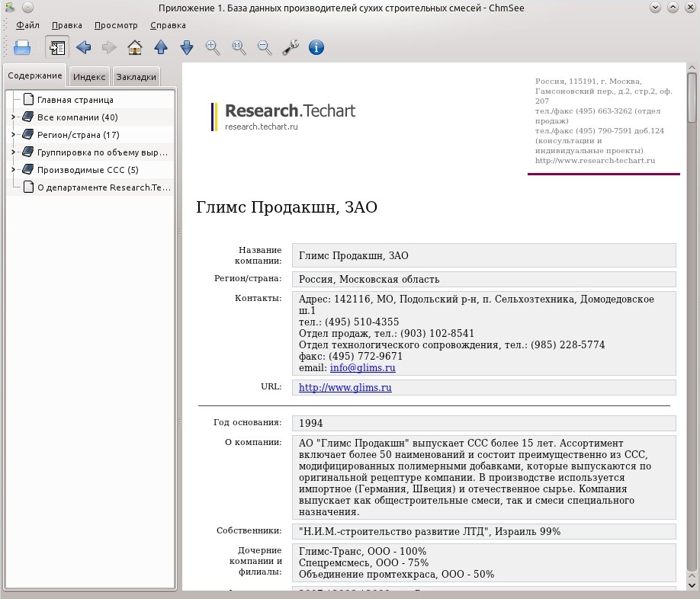
Task: Expand the Производимые ССС (5) tree node
Action: 13,170
